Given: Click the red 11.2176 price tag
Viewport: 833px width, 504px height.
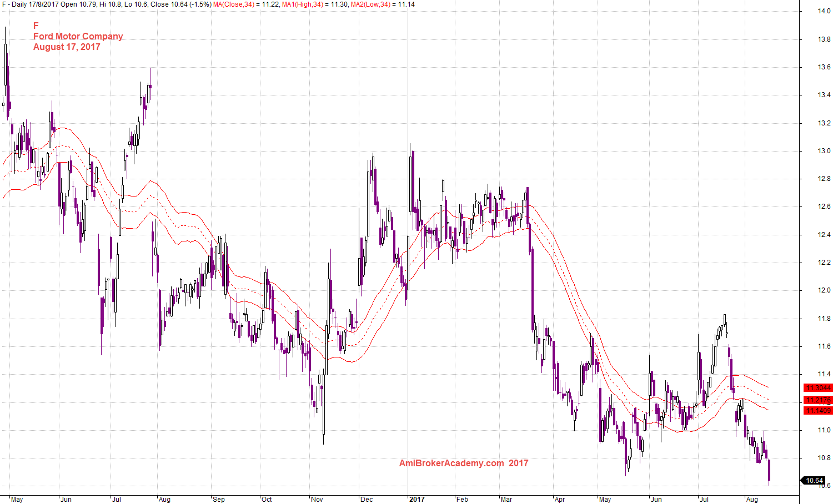Looking at the screenshot, I should pos(818,400).
